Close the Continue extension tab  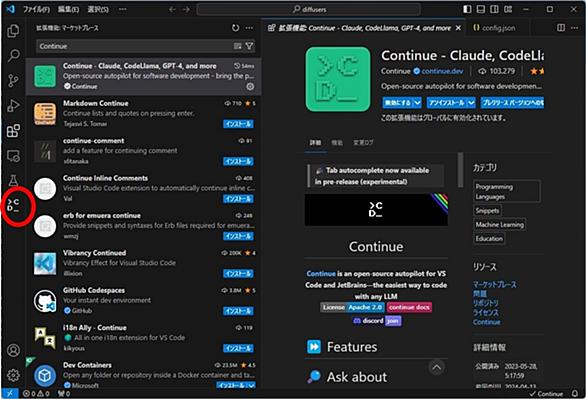tap(458, 28)
